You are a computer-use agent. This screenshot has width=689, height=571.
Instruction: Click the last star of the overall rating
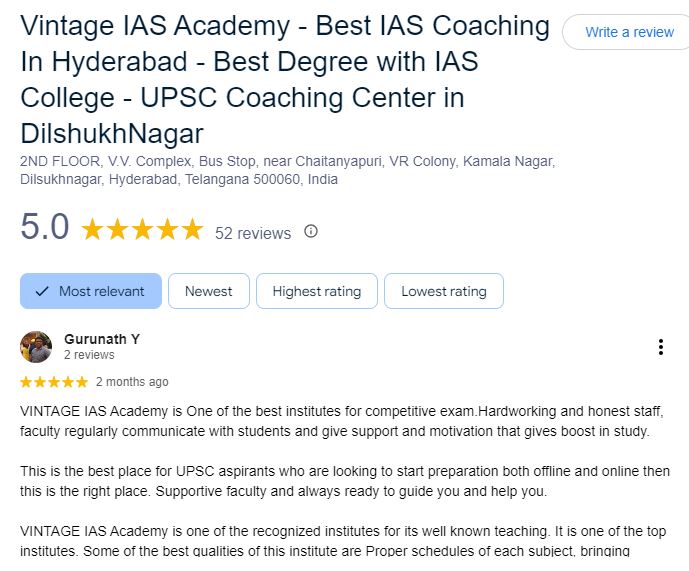pyautogui.click(x=192, y=229)
